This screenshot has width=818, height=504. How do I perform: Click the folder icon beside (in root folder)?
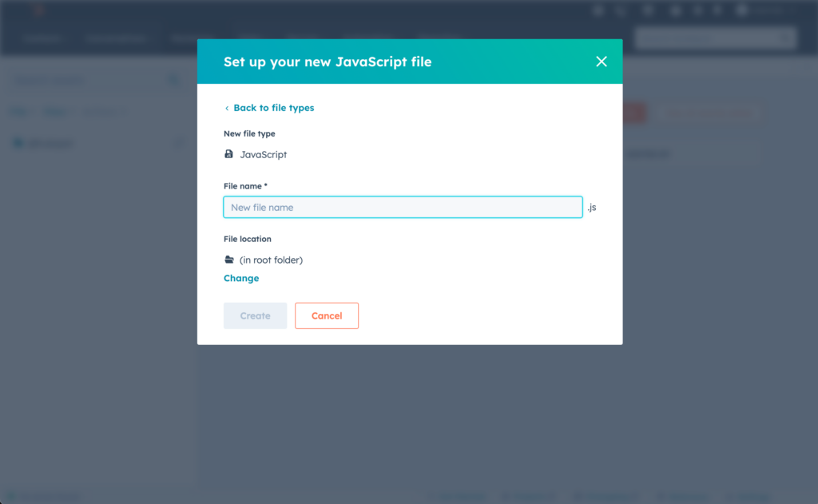(x=228, y=260)
